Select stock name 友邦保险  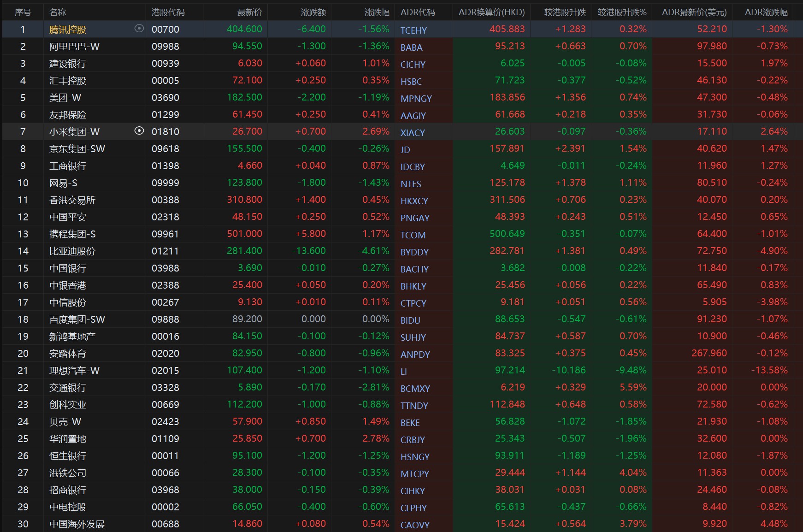(x=68, y=115)
